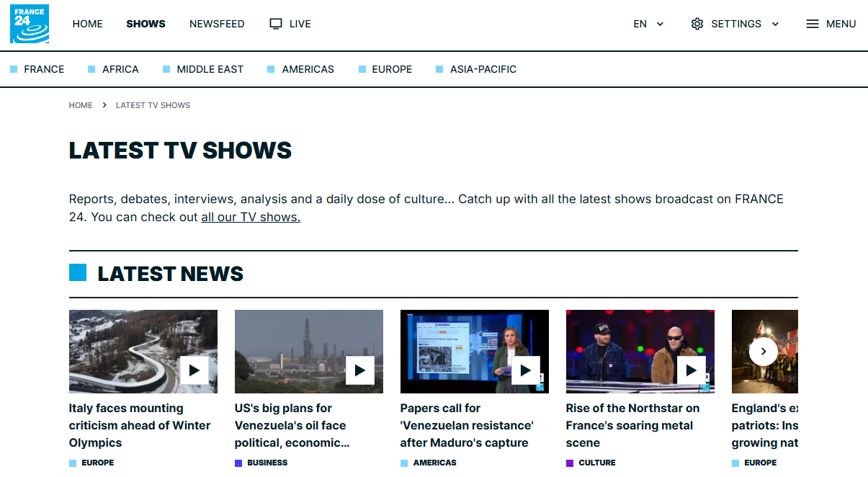The image size is (868, 477).
Task: Play the Venezuela oil plans video
Action: coord(359,371)
